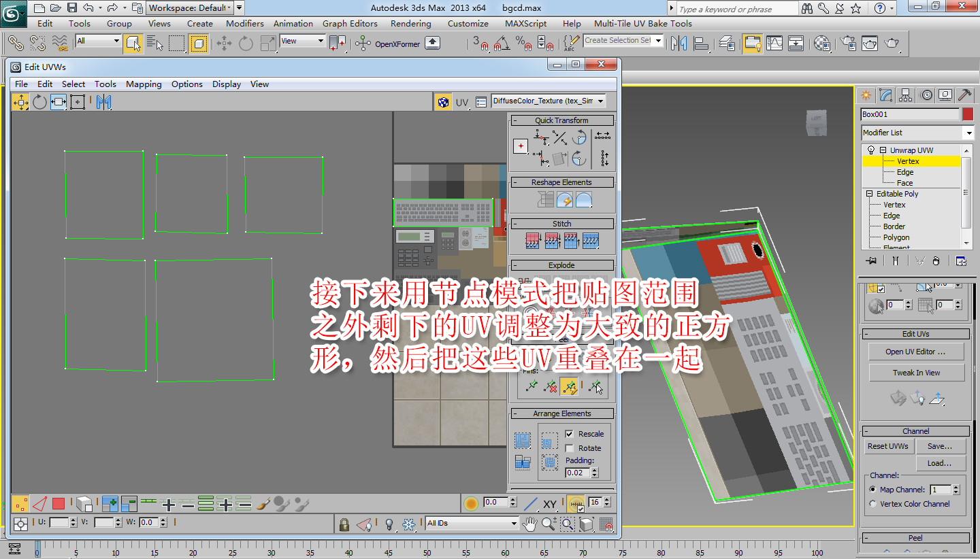Select the Vertex Color Channel radio button

pyautogui.click(x=873, y=503)
